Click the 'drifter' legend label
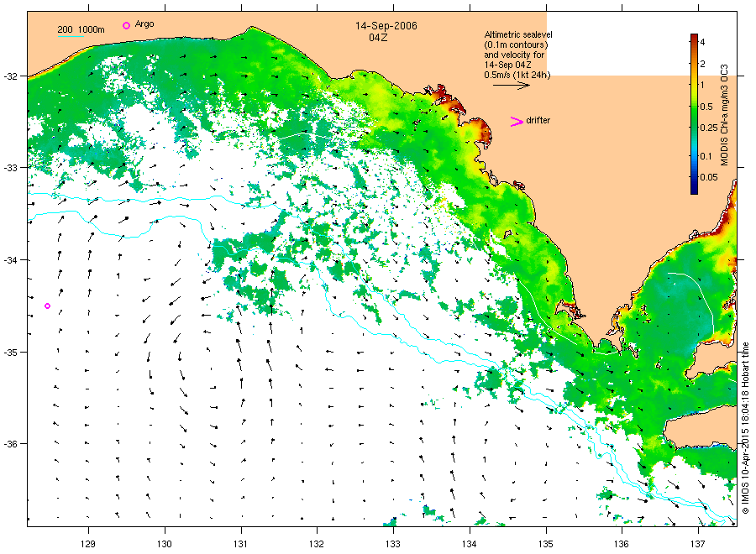756x554 pixels. click(x=538, y=120)
